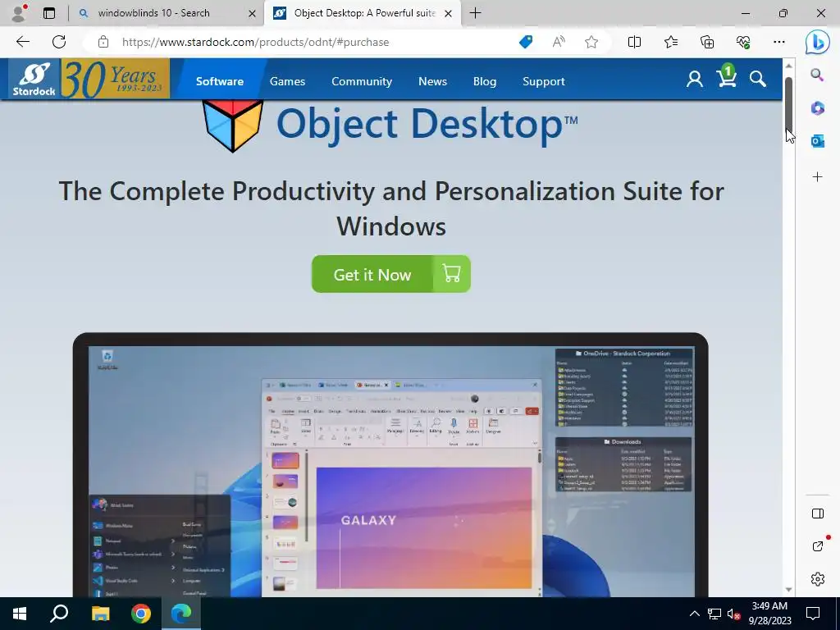
Task: Open the Edge sidebar Search icon
Action: click(817, 75)
